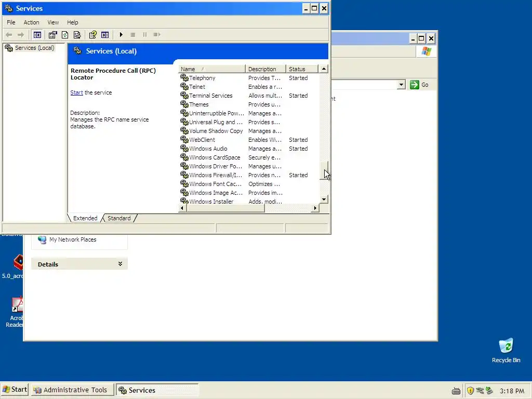Click Started status of Terminal Services

tap(298, 96)
